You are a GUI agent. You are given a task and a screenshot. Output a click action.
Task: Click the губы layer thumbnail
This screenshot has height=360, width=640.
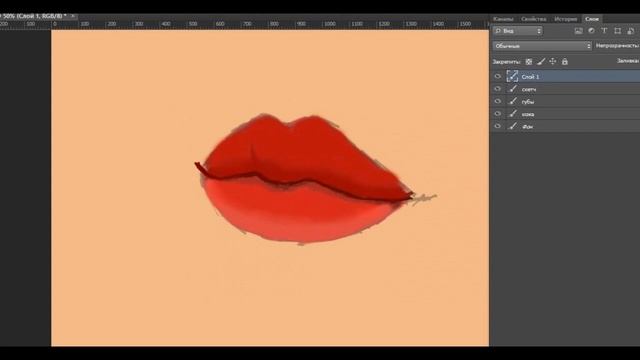(x=513, y=101)
